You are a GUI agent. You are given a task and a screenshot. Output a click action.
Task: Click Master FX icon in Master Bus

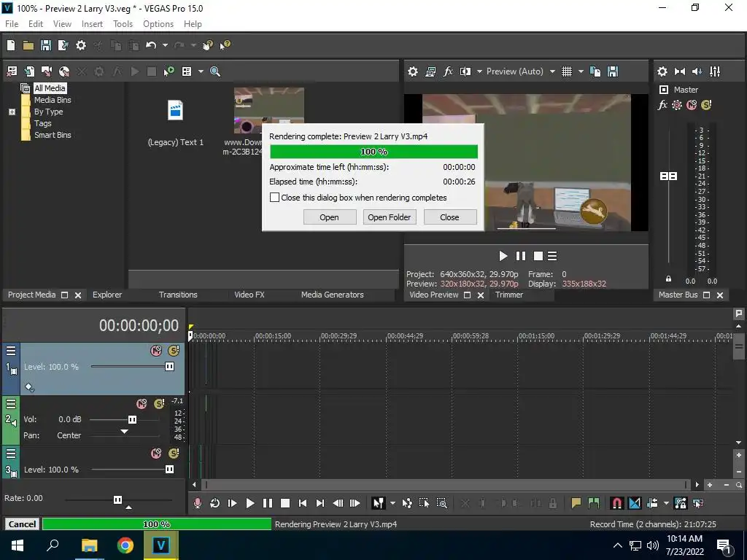(662, 105)
